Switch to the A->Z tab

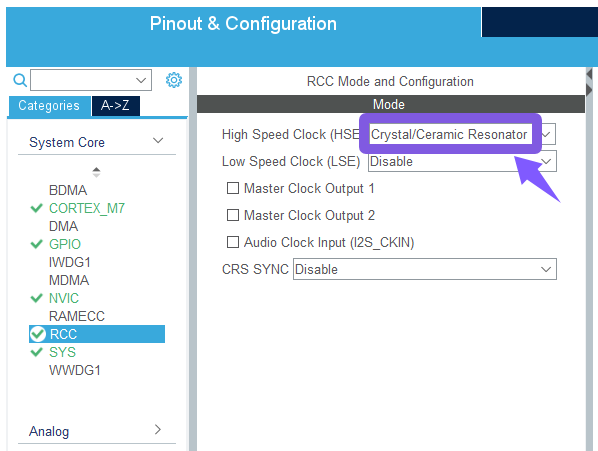point(116,106)
